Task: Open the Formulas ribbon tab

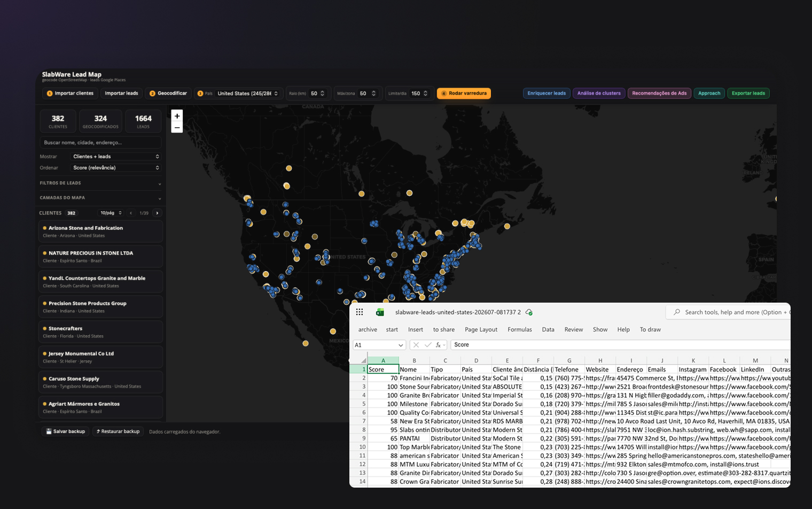Action: 520,329
